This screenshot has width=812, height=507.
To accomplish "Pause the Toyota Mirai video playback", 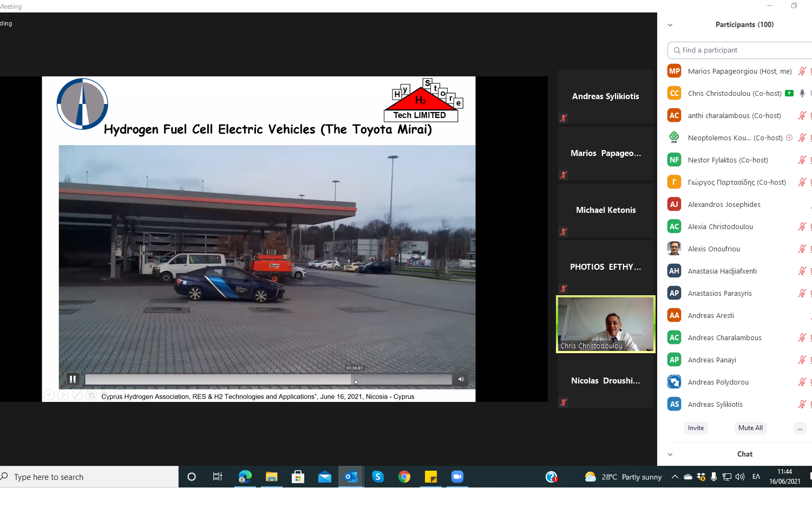I will click(73, 379).
